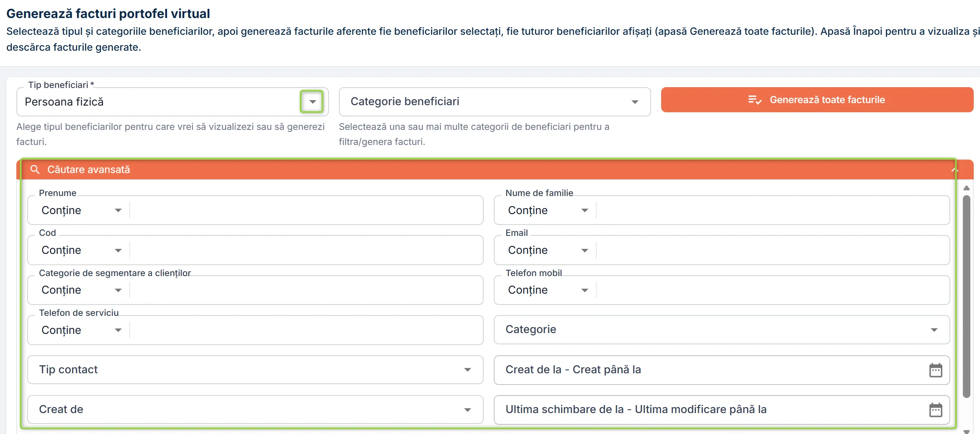Click the Email text input field
The width and height of the screenshot is (980, 434).
pos(772,251)
